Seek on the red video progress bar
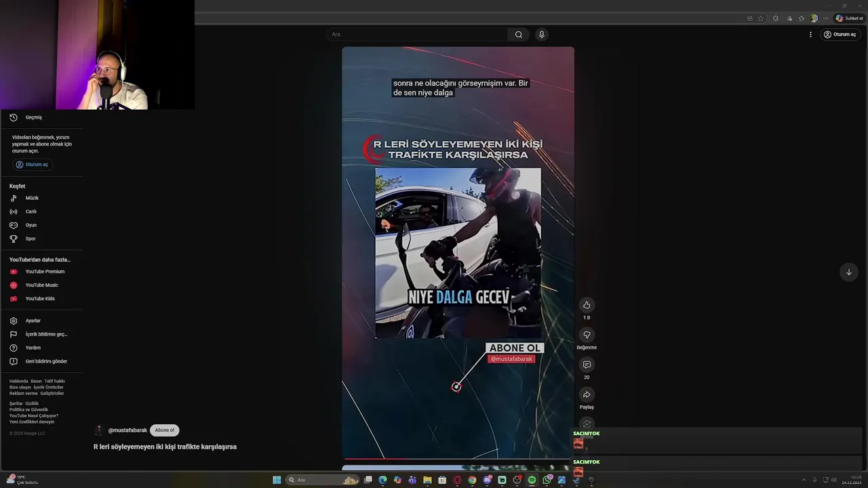The height and width of the screenshot is (488, 868). tap(458, 459)
